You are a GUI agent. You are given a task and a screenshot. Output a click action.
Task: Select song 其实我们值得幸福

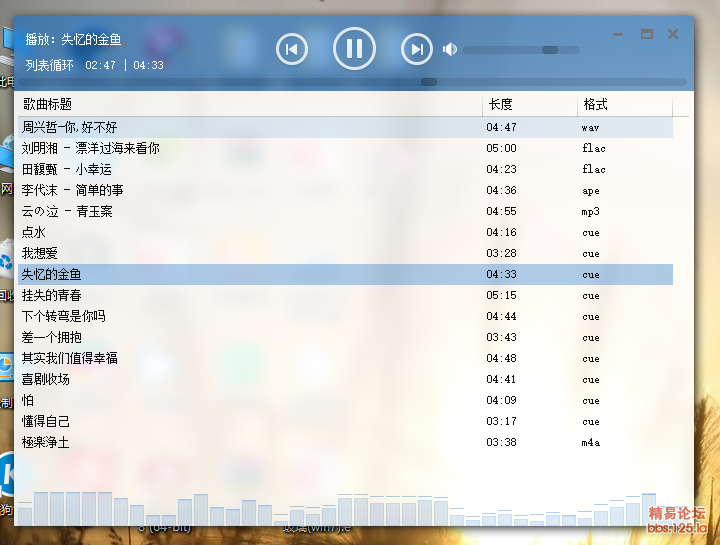(x=345, y=358)
